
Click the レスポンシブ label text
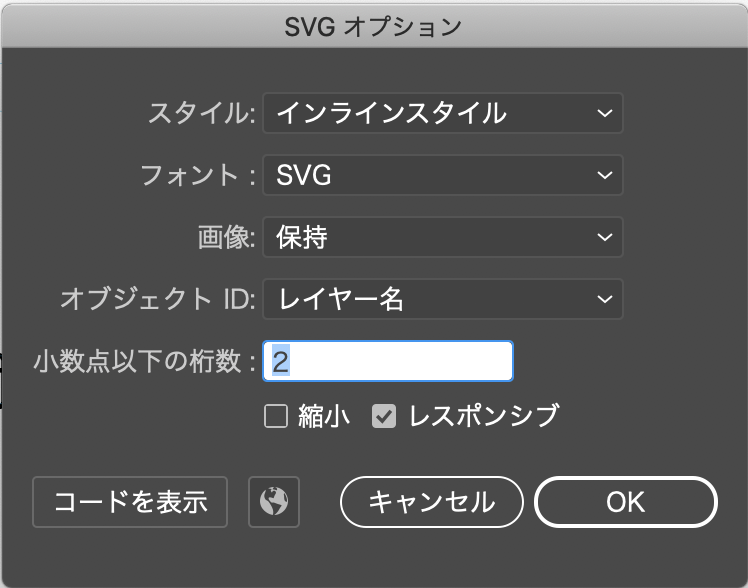pyautogui.click(x=483, y=416)
